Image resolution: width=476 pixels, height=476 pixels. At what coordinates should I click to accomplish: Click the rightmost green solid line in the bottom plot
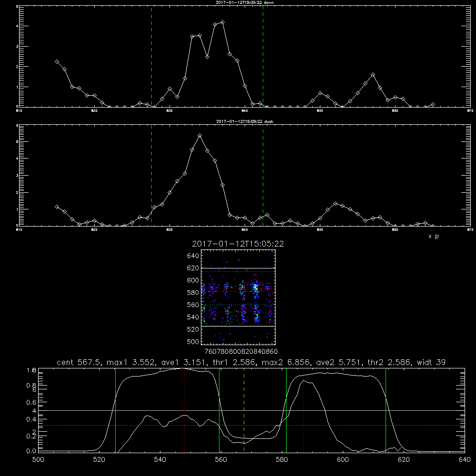(x=386, y=410)
